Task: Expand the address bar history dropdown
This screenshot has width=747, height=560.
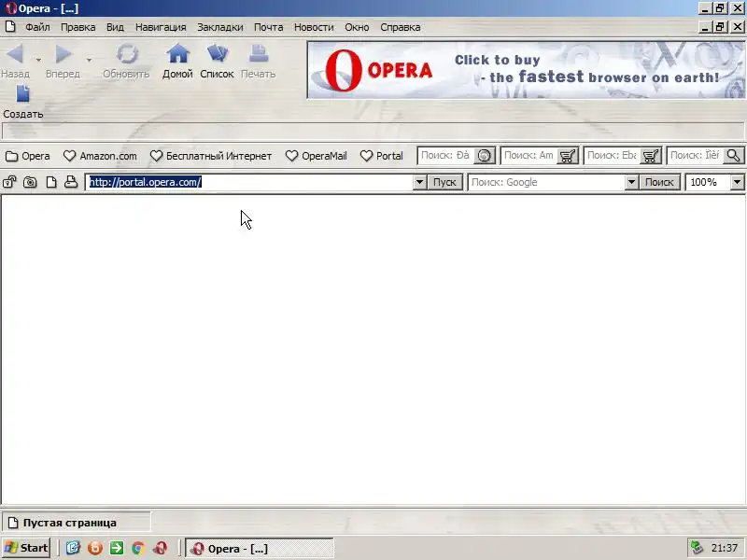Action: (x=419, y=182)
